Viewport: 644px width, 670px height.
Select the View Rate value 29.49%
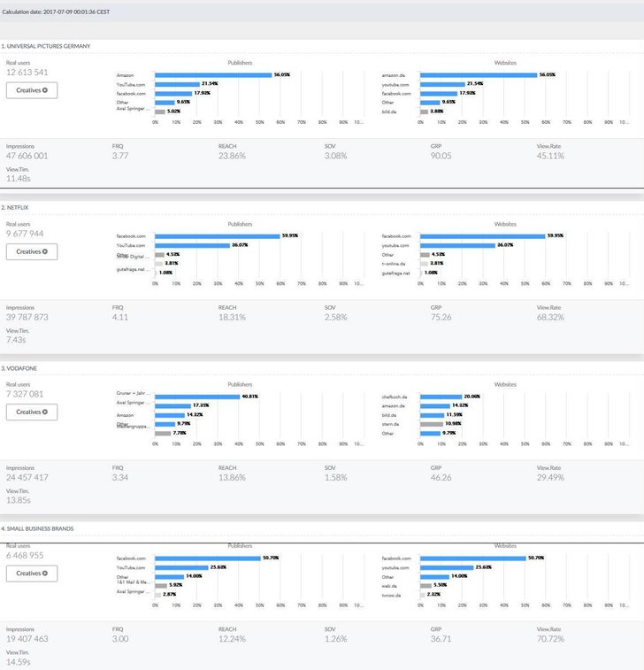tap(550, 478)
